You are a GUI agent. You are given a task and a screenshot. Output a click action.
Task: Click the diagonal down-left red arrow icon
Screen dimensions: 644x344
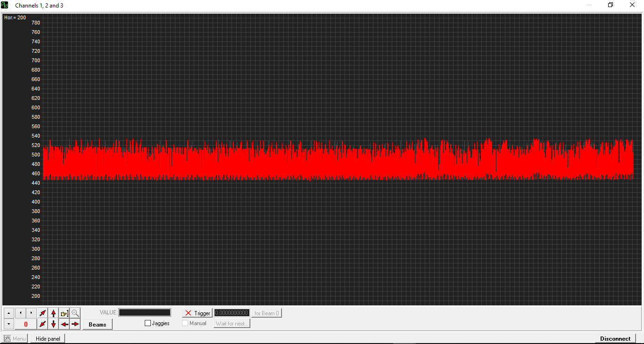pyautogui.click(x=42, y=324)
